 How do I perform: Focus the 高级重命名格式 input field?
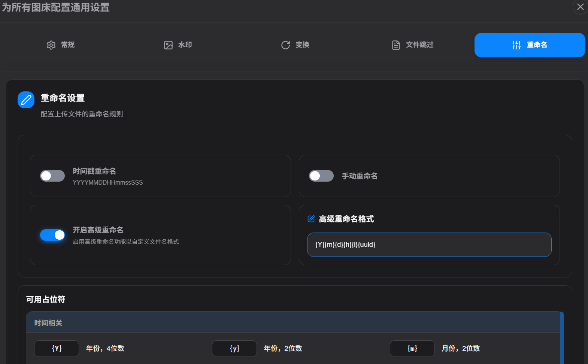tap(429, 245)
